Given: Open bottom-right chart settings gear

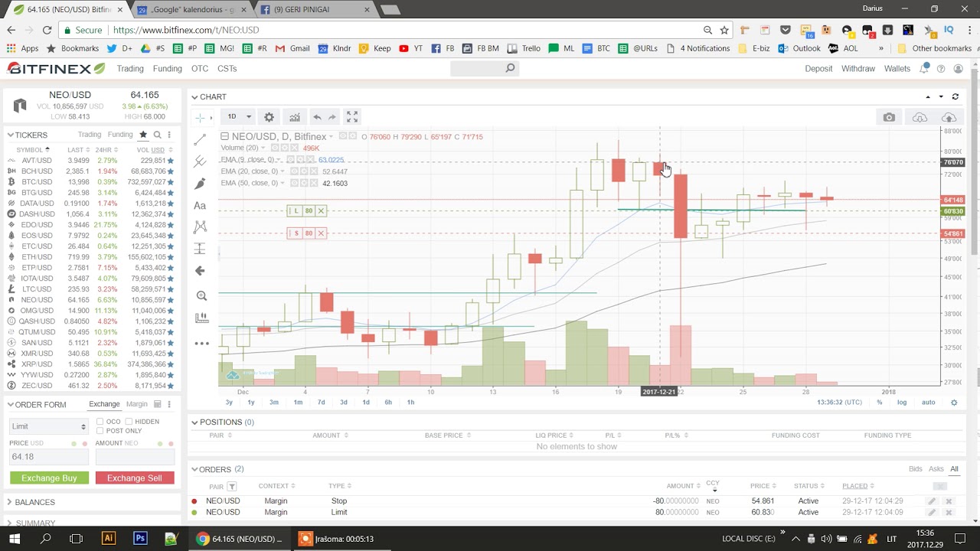Looking at the screenshot, I should (954, 403).
